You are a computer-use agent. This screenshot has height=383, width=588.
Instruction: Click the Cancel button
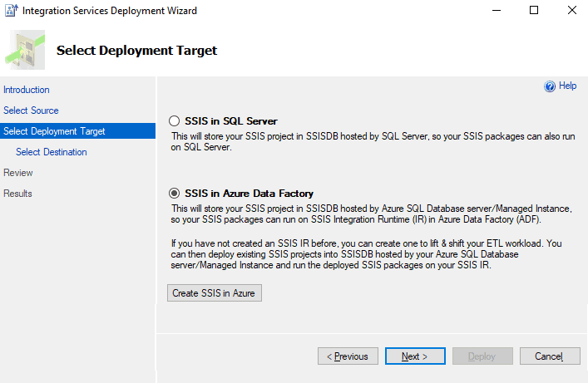coord(550,356)
